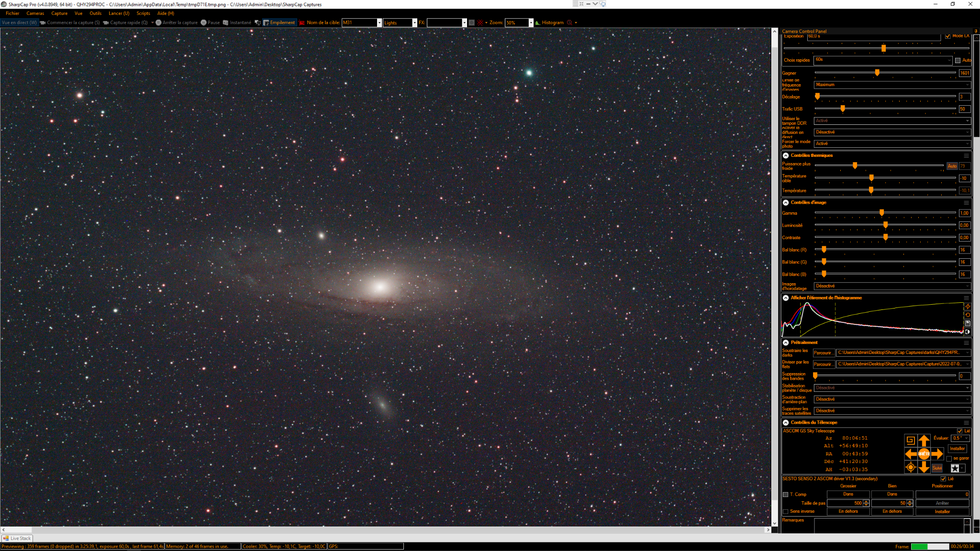Open the Capture menu
Screen dimensions: 980x551
click(59, 13)
